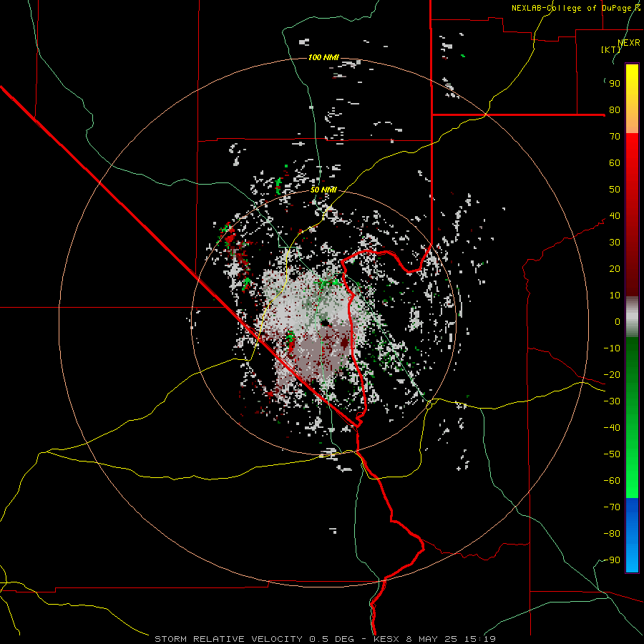The height and width of the screenshot is (644, 644).
Task: Pick the -60 scale label
Action: [612, 481]
